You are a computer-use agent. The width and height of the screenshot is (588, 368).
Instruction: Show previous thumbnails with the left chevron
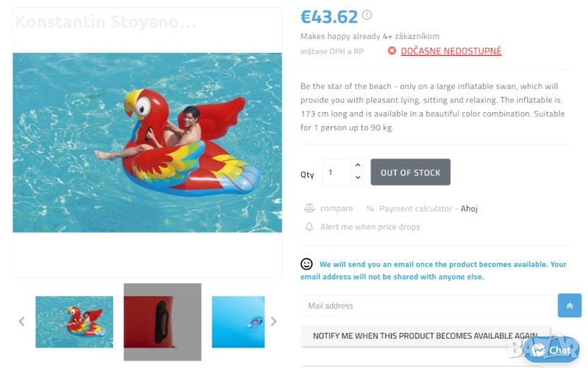(21, 321)
